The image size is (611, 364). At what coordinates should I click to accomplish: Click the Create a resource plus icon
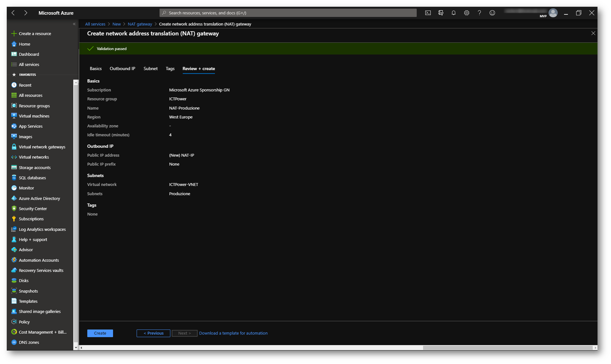point(14,33)
